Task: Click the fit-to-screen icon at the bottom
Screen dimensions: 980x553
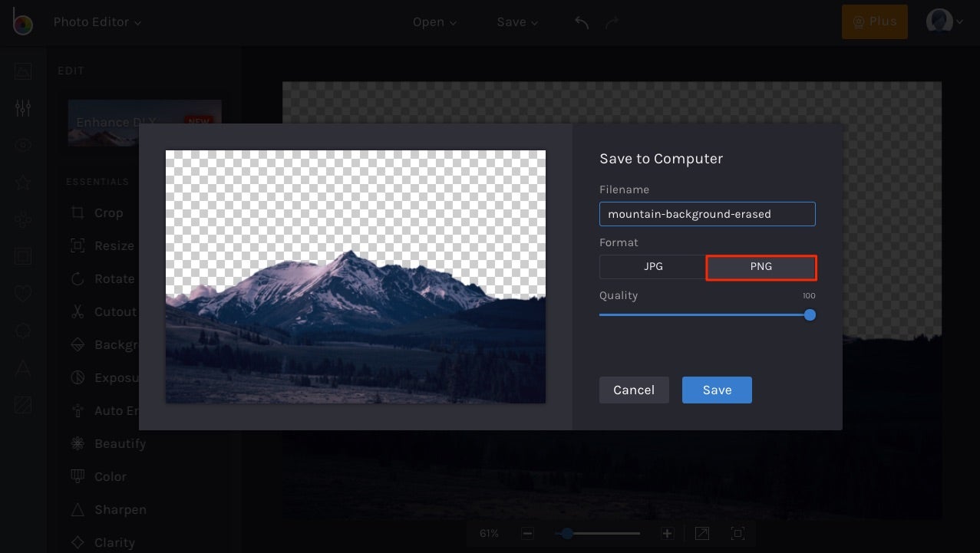Action: coord(737,532)
